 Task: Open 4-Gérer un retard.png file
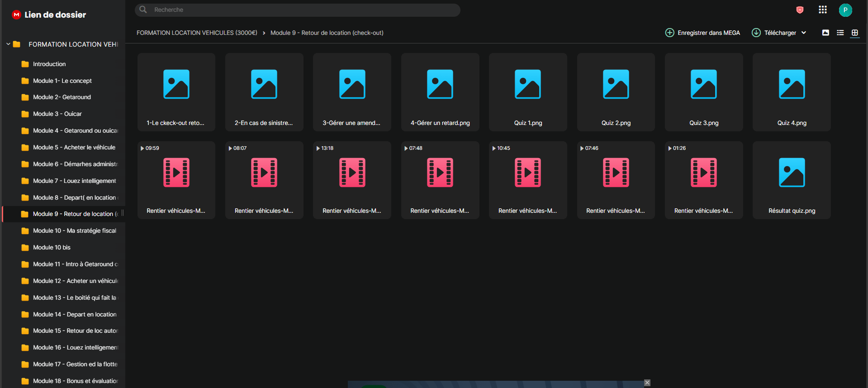pyautogui.click(x=440, y=92)
